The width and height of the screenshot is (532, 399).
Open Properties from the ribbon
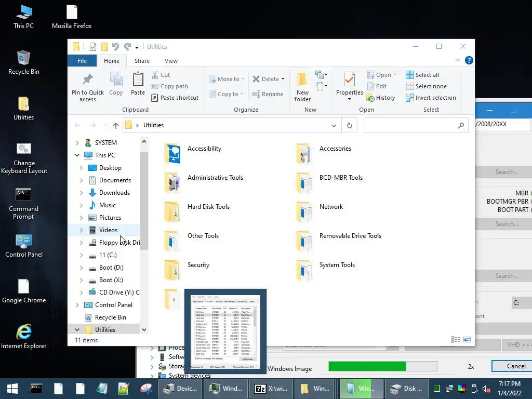pos(350,86)
